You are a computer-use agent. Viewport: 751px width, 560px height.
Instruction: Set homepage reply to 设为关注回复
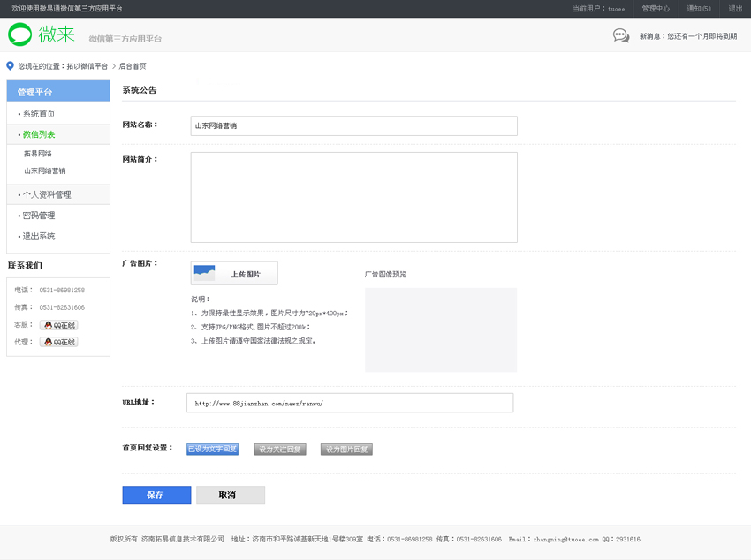(x=280, y=450)
